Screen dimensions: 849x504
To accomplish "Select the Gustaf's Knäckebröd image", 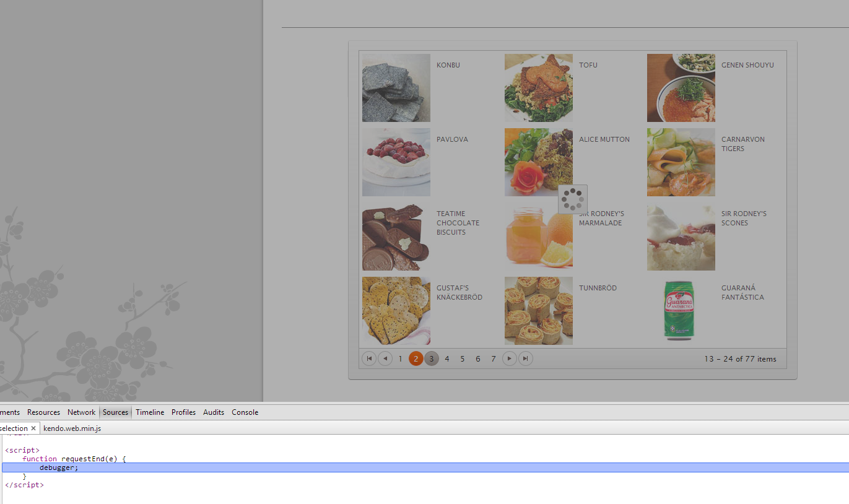I will [396, 311].
